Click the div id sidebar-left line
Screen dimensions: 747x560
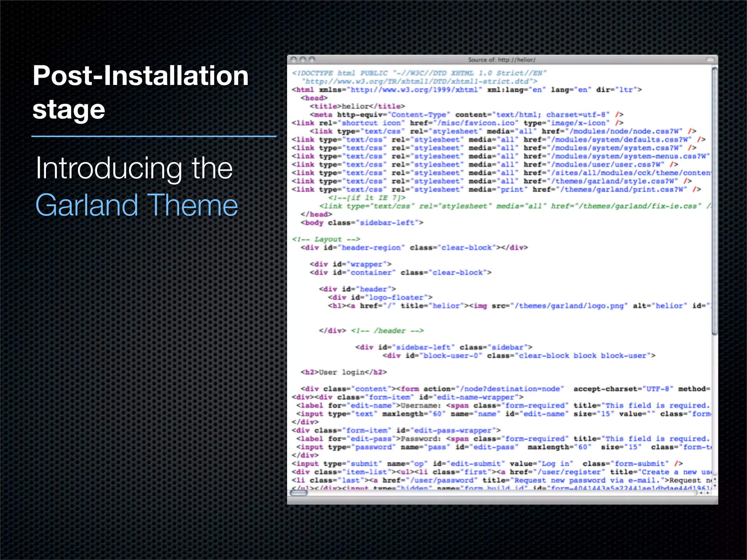point(444,347)
